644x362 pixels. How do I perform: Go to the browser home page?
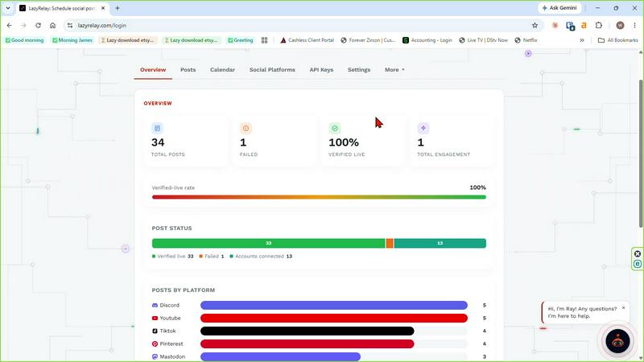pos(52,26)
